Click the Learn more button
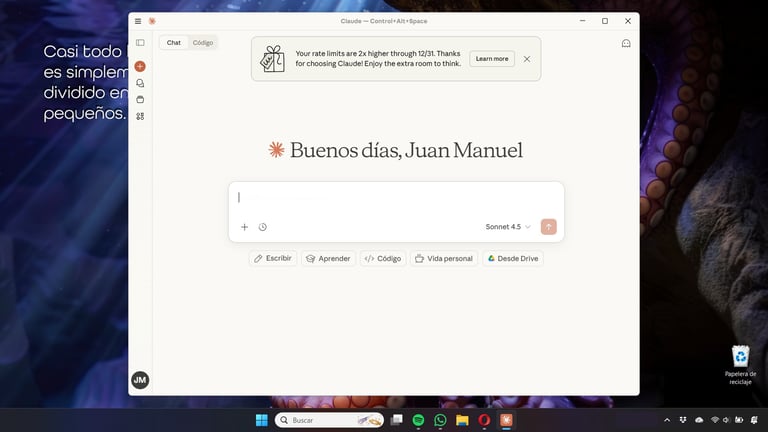This screenshot has width=768, height=432. (492, 59)
